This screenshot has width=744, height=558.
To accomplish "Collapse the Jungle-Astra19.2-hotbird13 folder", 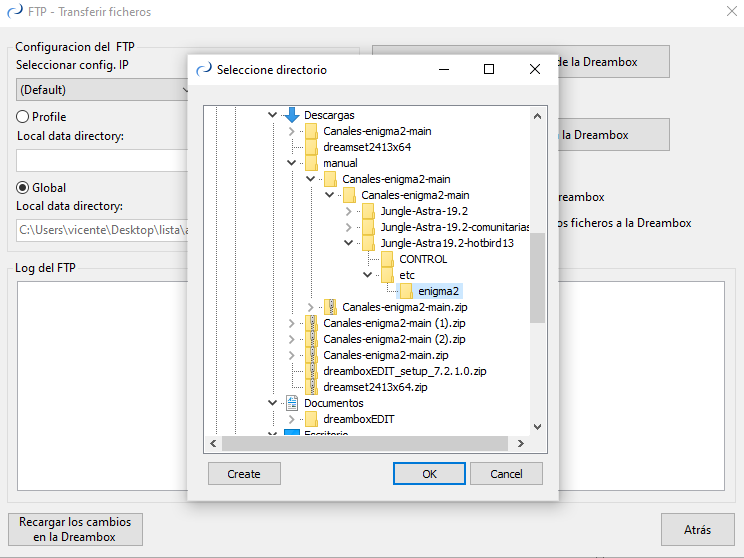I will click(348, 243).
